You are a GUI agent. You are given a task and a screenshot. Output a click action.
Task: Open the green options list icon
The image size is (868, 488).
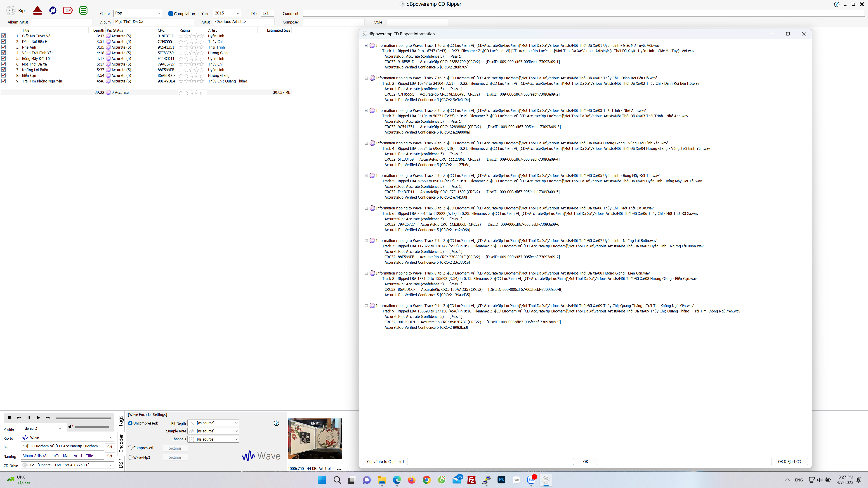coord(83,10)
